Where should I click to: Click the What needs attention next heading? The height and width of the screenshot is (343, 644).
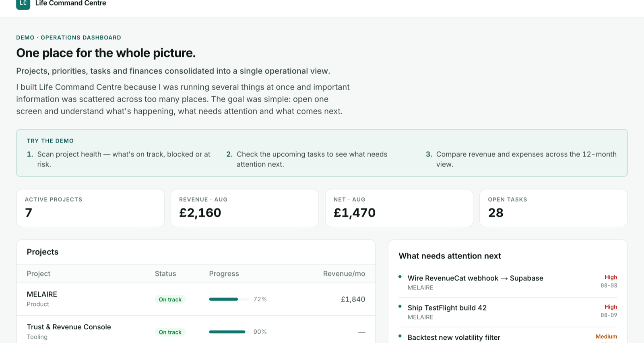(x=450, y=256)
